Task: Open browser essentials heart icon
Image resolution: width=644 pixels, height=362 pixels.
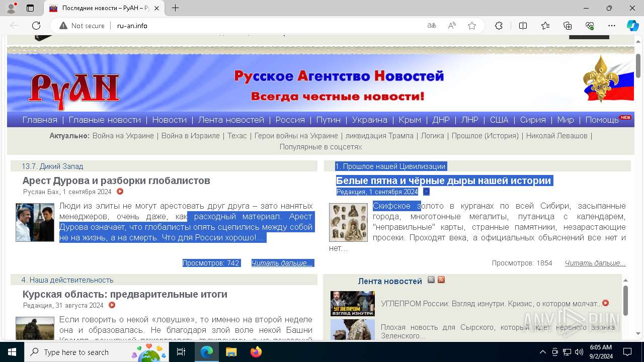Action: 590,26
